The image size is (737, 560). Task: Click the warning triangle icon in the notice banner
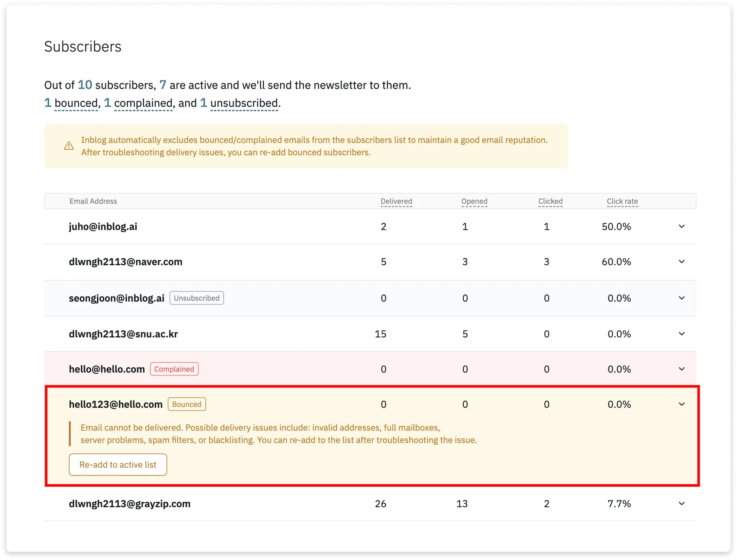click(x=68, y=146)
